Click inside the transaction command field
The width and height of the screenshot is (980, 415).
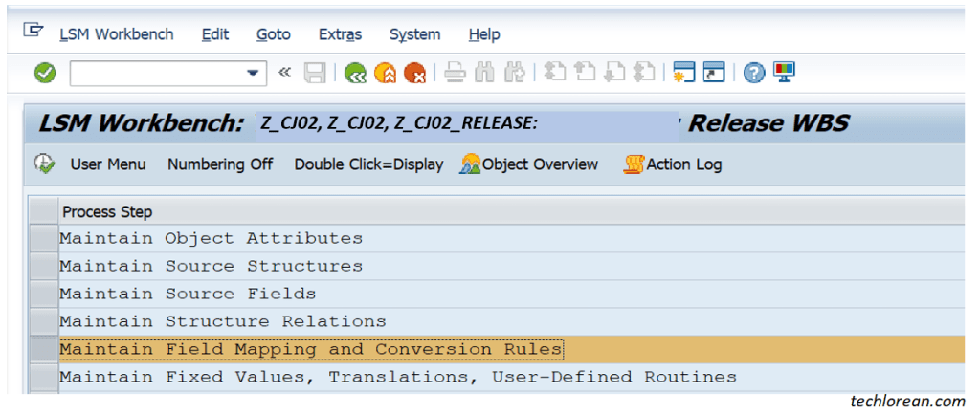158,74
